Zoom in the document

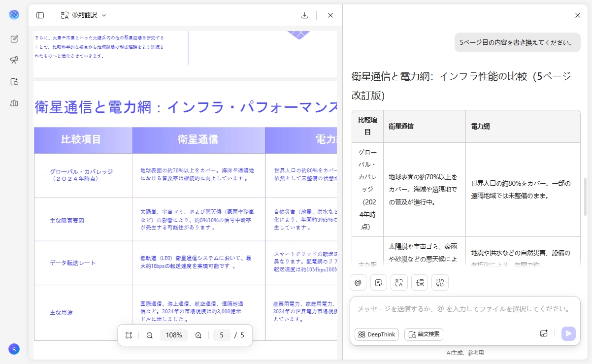click(x=198, y=335)
